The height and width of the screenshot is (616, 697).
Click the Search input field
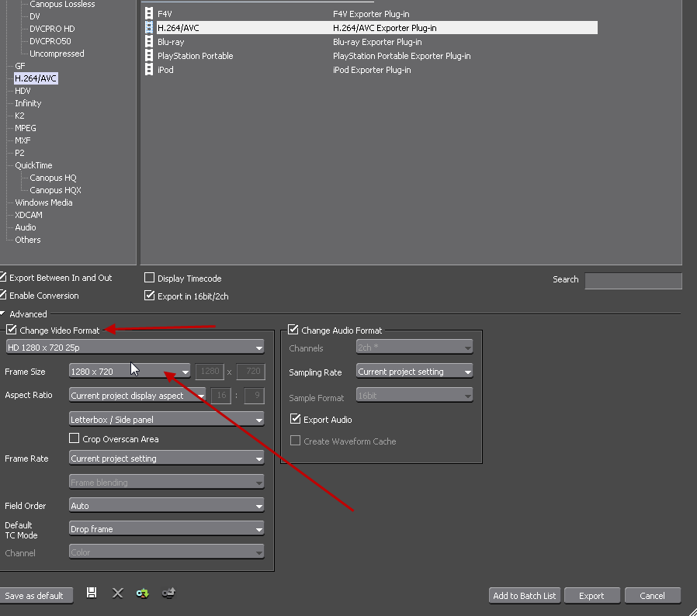point(633,280)
